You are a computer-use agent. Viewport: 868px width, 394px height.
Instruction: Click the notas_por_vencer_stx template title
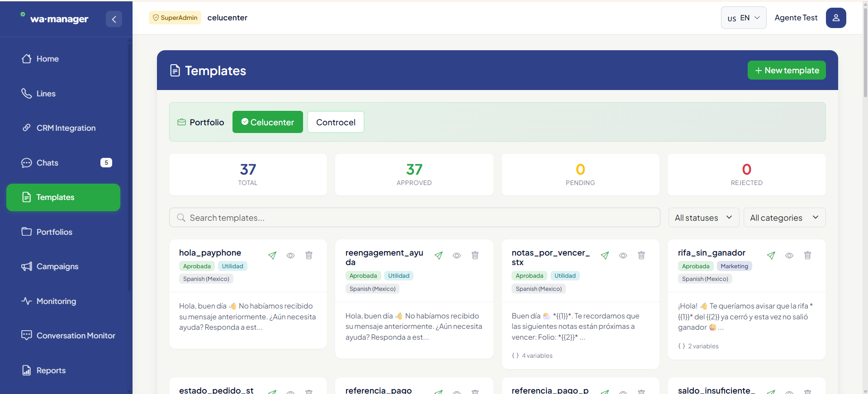[551, 257]
